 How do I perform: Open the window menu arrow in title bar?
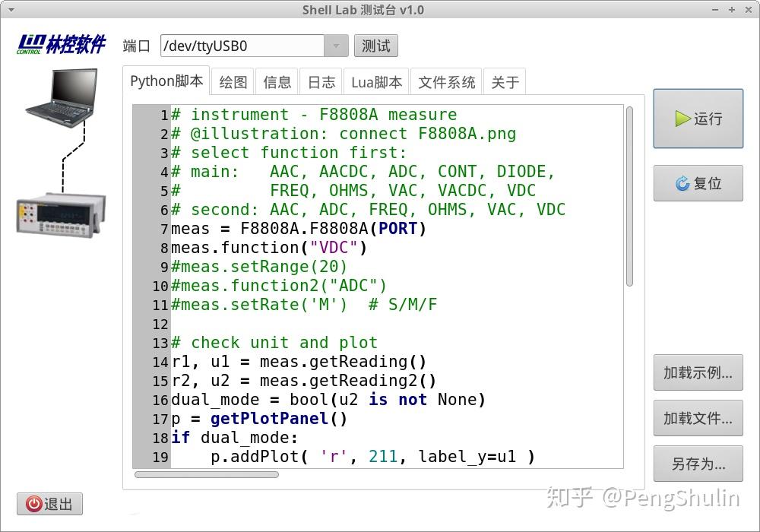11,10
